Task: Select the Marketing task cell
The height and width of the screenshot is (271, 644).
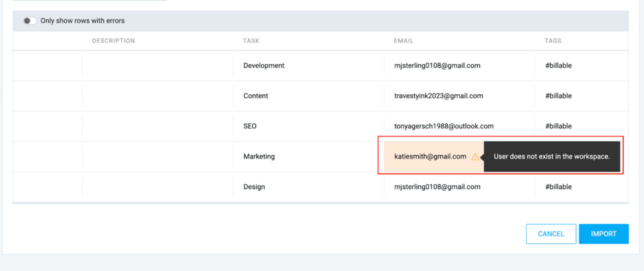Action: point(259,157)
